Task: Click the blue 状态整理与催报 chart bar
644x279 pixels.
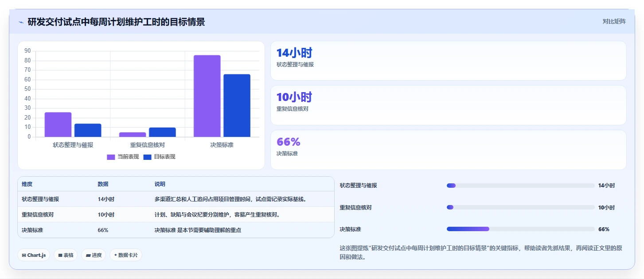Action: (88, 130)
